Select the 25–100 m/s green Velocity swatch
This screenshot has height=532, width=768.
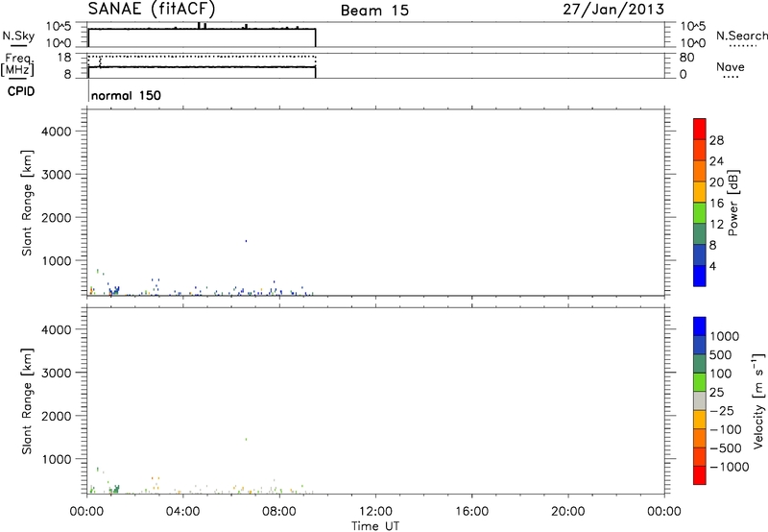[700, 382]
